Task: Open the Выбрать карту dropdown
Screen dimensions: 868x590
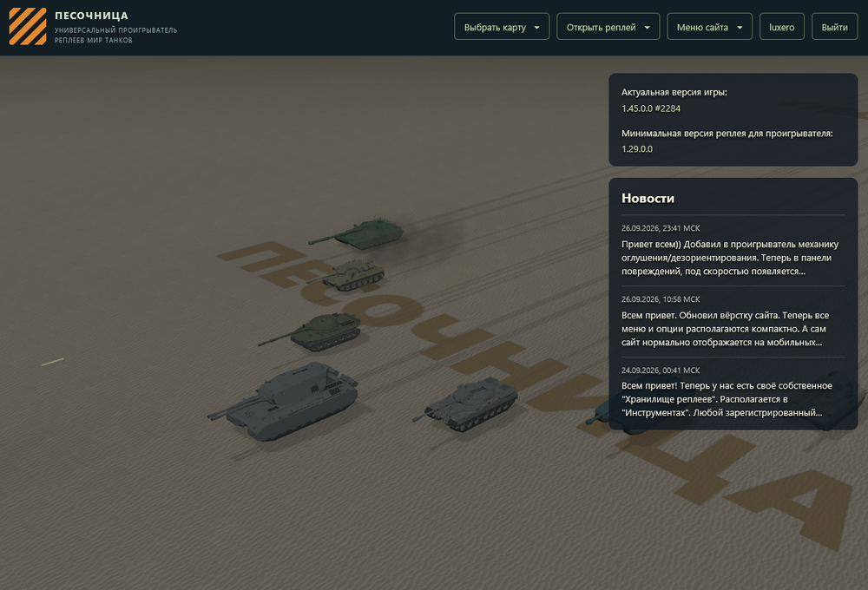Action: tap(502, 27)
